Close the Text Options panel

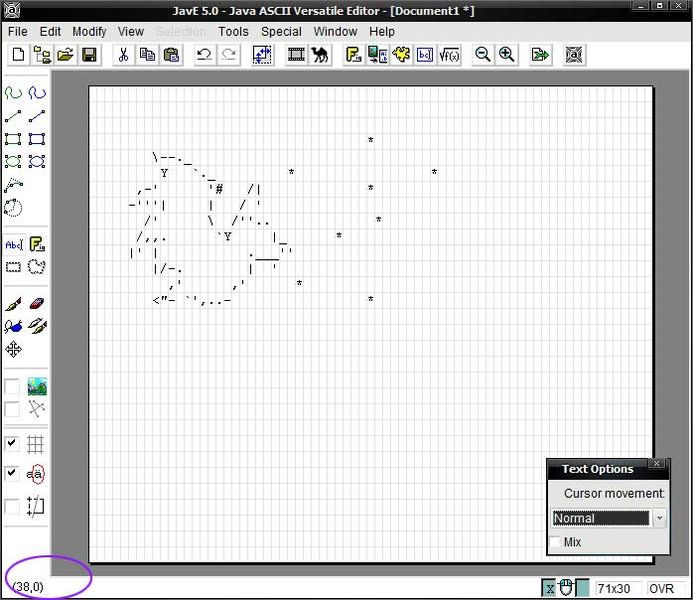(656, 464)
